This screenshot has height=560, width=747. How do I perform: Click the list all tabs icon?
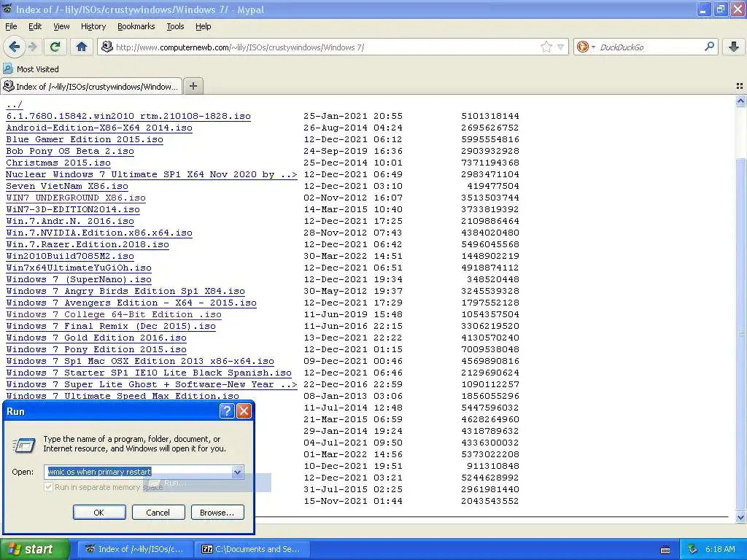(740, 86)
